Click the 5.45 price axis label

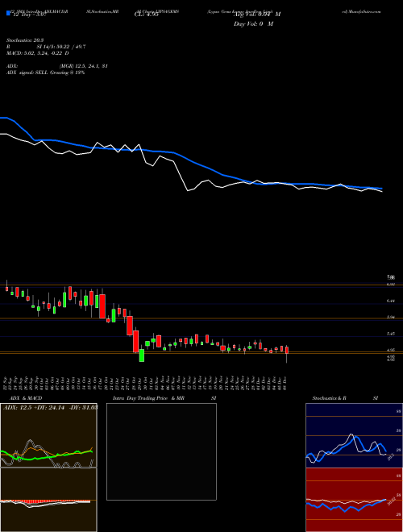tap(390, 334)
